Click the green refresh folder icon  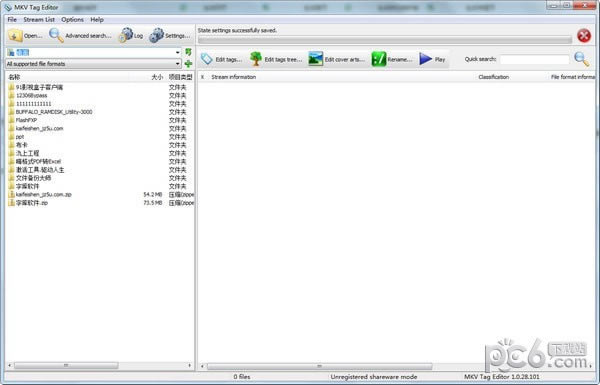pyautogui.click(x=188, y=52)
